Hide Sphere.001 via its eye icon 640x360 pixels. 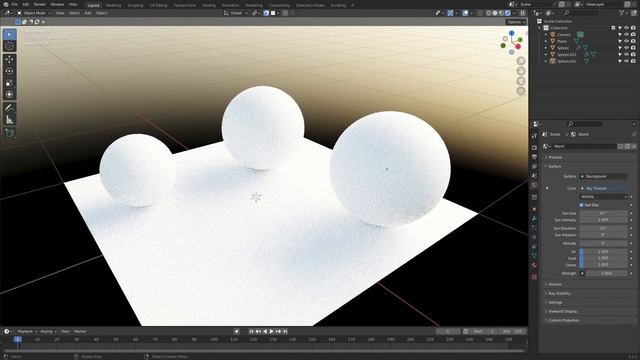pos(627,54)
